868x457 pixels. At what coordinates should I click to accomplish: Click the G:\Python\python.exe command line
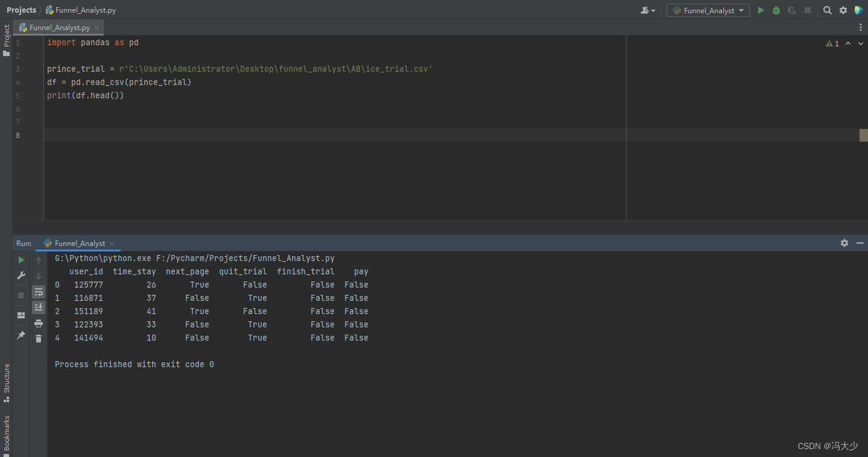click(195, 259)
